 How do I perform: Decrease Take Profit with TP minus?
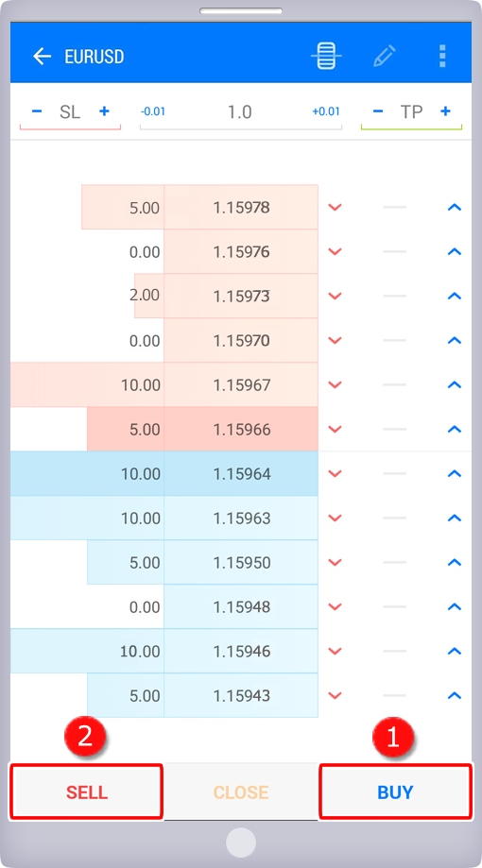(x=378, y=111)
